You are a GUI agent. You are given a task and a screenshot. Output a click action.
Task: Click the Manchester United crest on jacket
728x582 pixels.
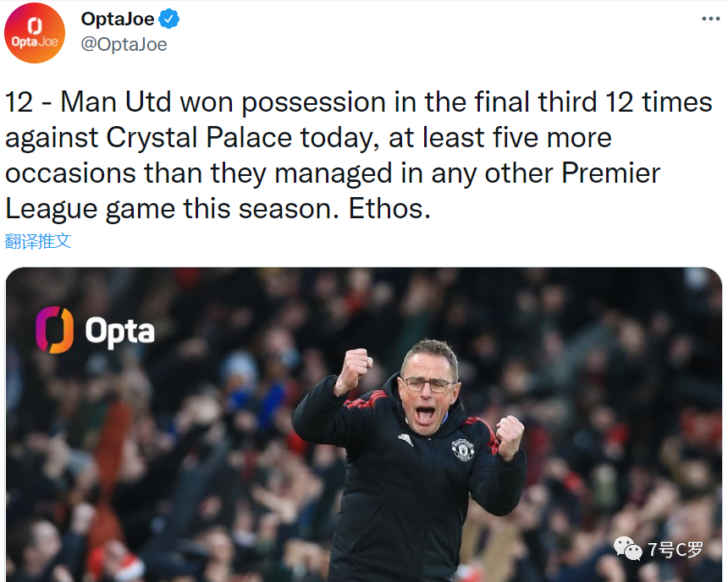click(463, 449)
